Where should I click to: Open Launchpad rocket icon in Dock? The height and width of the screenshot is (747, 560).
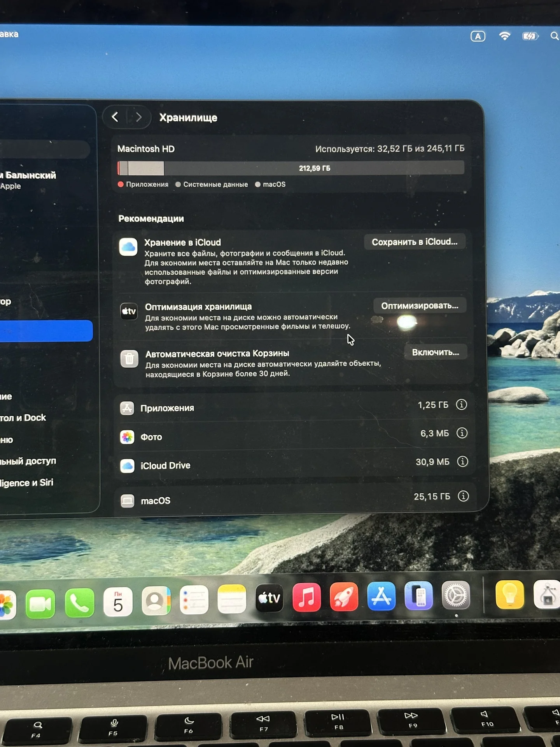click(344, 597)
